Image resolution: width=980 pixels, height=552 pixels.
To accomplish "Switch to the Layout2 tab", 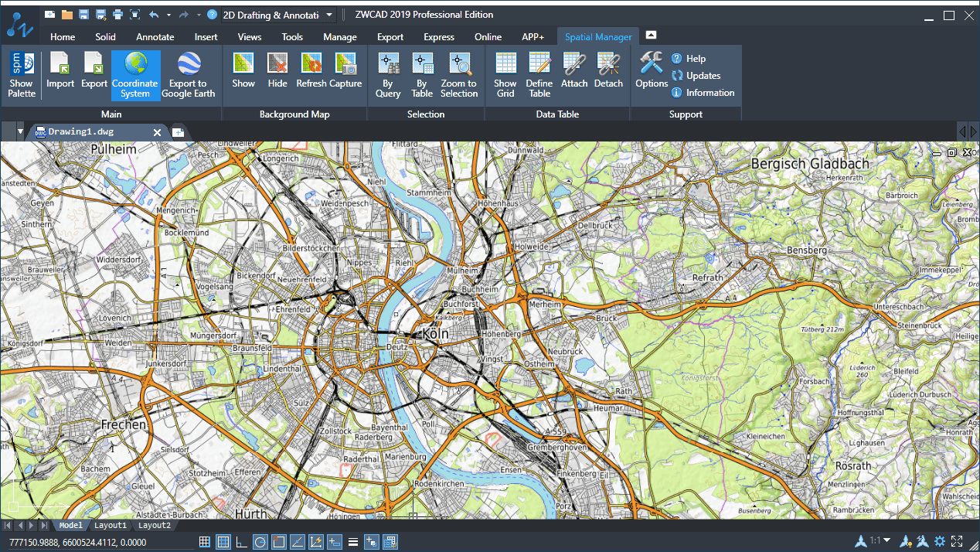I will coord(155,526).
